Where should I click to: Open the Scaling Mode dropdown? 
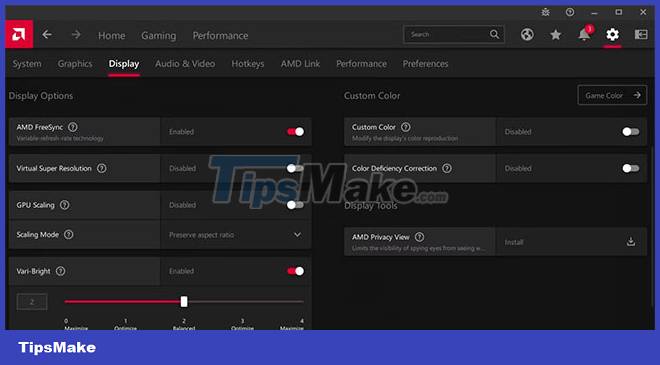[236, 234]
